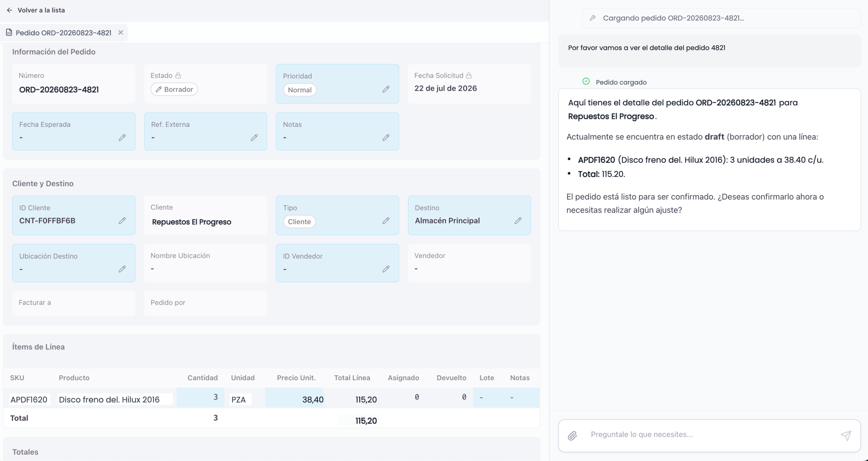Click the back arrow beside Volver a la lista
Viewport: 868px width, 461px height.
pyautogui.click(x=9, y=10)
